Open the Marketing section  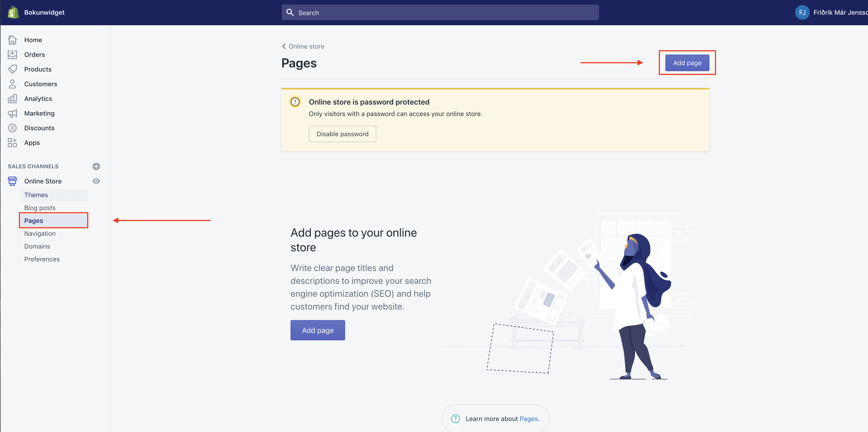point(39,113)
